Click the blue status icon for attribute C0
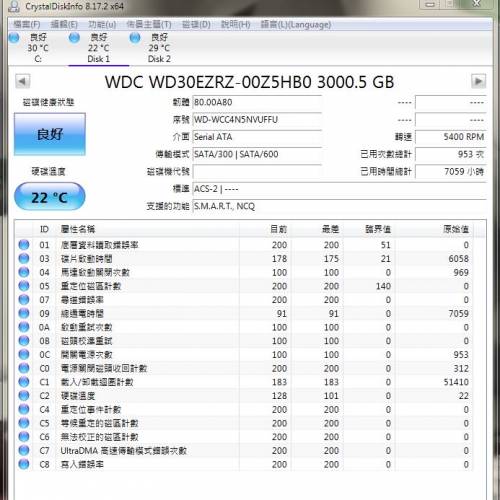Image resolution: width=500 pixels, height=500 pixels. tap(24, 368)
